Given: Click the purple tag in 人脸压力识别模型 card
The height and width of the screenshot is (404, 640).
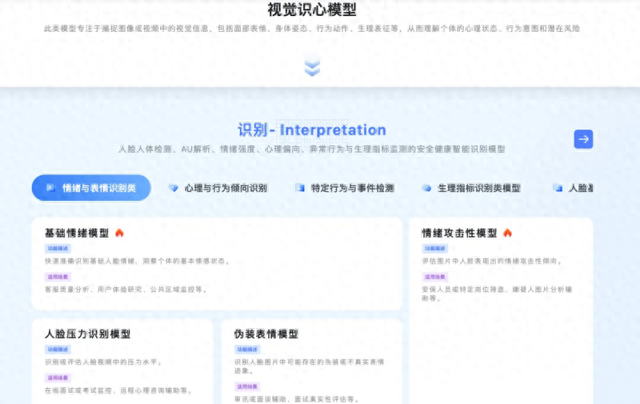Looking at the screenshot, I should (x=58, y=378).
